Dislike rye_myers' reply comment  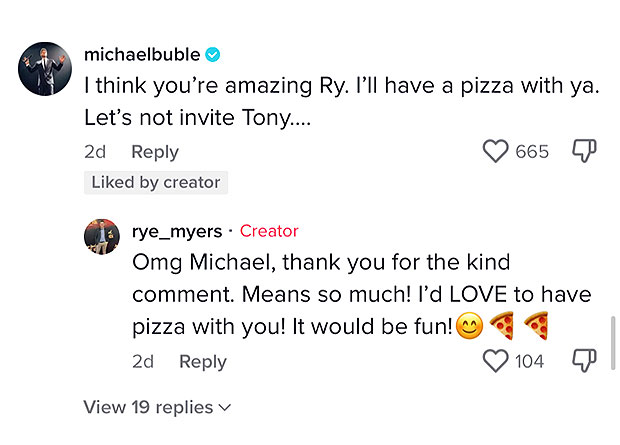click(583, 361)
